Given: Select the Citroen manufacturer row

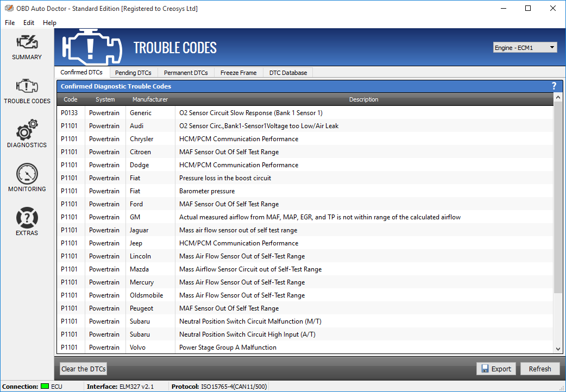Looking at the screenshot, I should [x=305, y=151].
